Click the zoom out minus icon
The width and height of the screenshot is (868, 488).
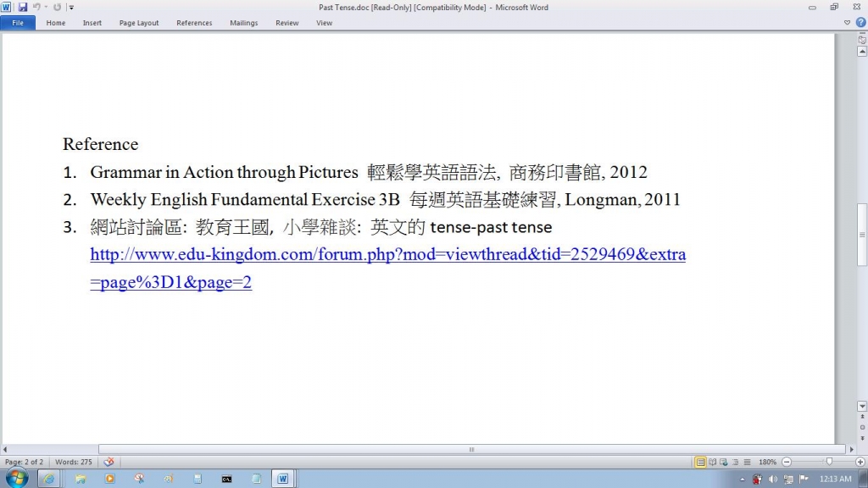coord(787,462)
